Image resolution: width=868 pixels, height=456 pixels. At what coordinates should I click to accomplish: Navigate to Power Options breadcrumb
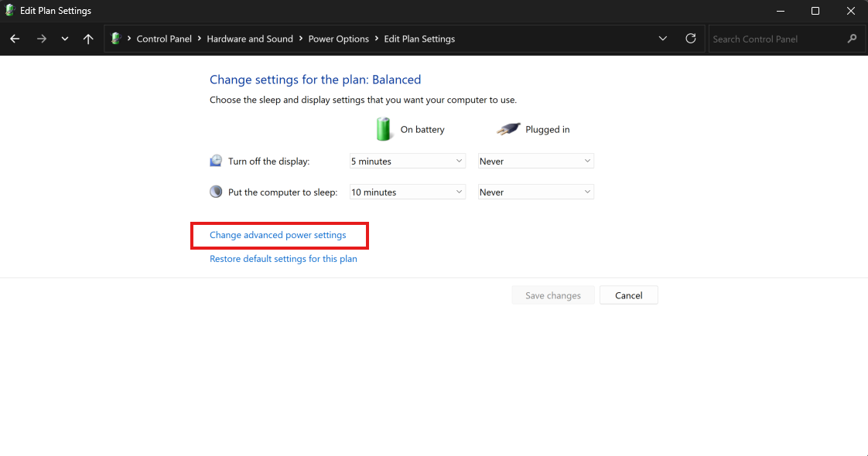[x=338, y=39]
